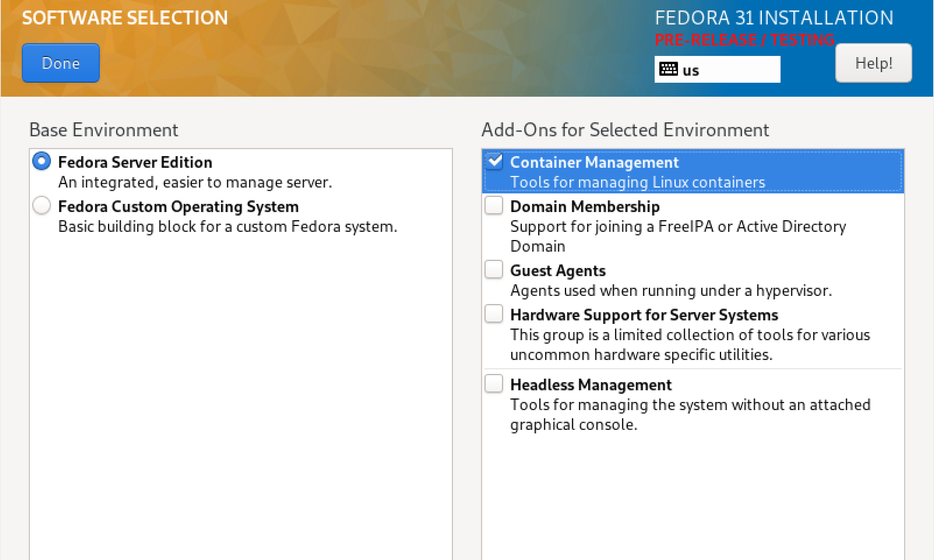Select Fedora Server Edition radio button
The image size is (934, 560).
[x=42, y=161]
